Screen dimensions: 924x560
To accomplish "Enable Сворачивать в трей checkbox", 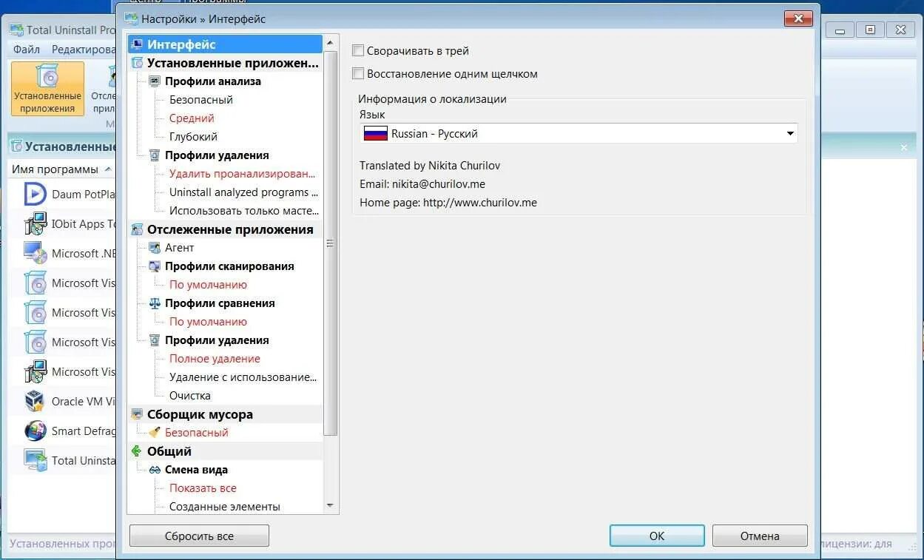I will coord(358,51).
